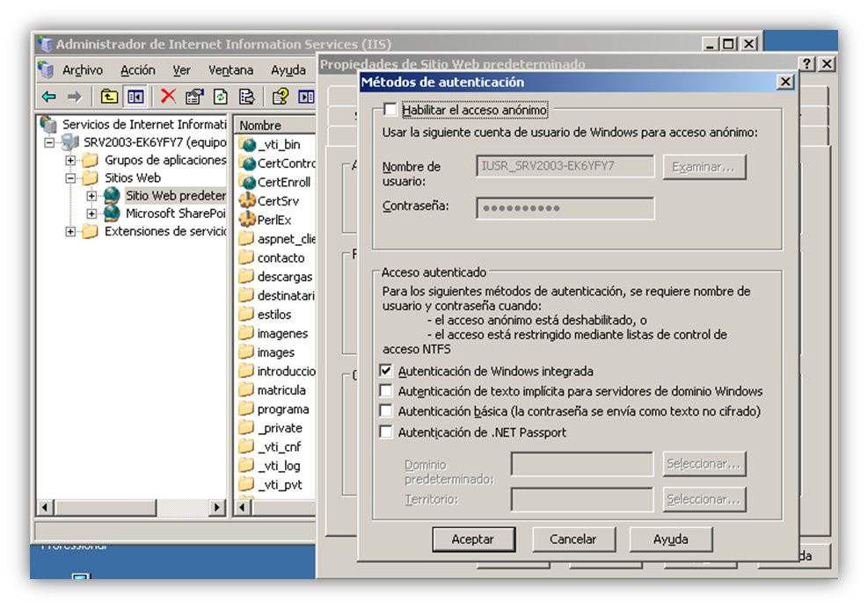This screenshot has width=868, height=609.
Task: Enable the Habilitar el acceso anónimo checkbox
Action: point(390,110)
